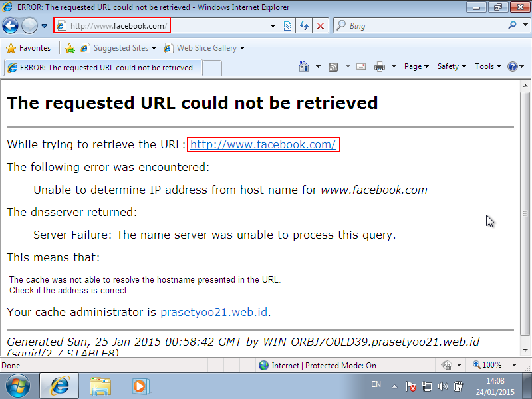
Task: Open the Suggested Sites dropdown
Action: click(x=119, y=48)
